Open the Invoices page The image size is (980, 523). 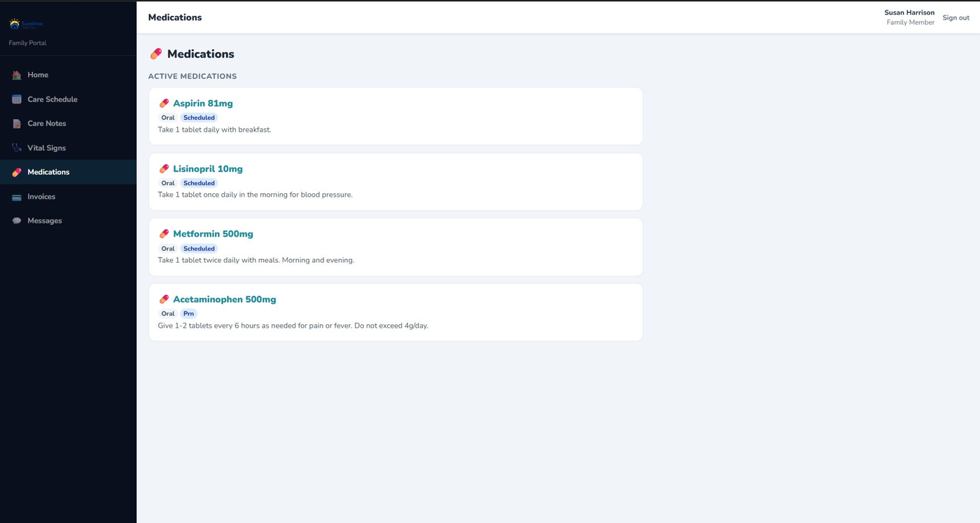coord(68,197)
